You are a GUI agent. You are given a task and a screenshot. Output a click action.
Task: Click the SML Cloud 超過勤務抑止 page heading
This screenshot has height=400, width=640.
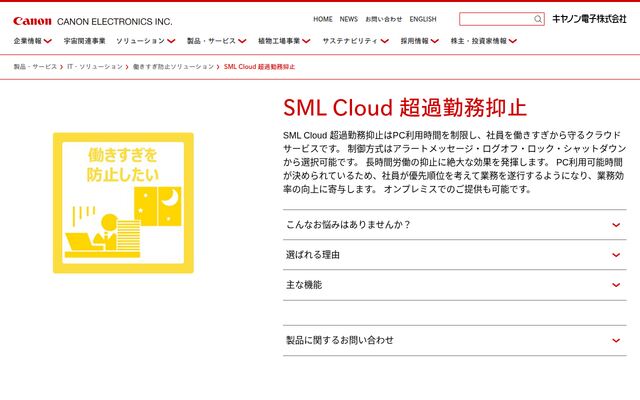coord(405,108)
